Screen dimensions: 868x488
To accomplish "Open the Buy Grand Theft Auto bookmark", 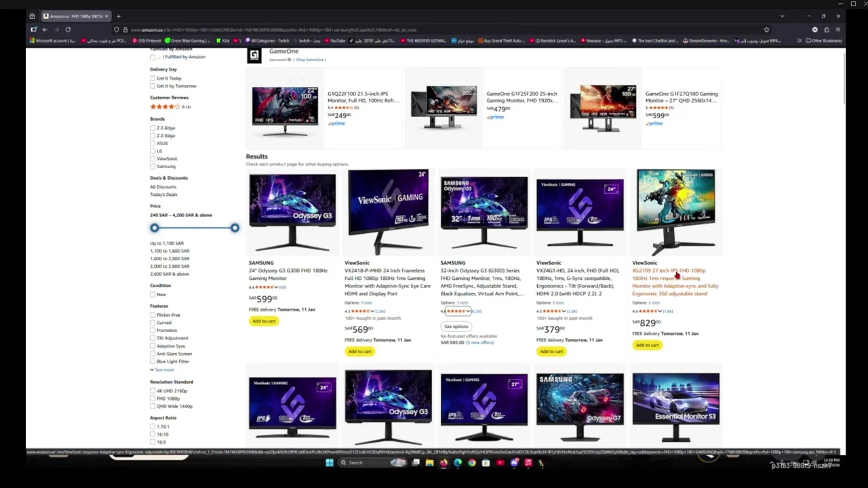I will pyautogui.click(x=500, y=41).
